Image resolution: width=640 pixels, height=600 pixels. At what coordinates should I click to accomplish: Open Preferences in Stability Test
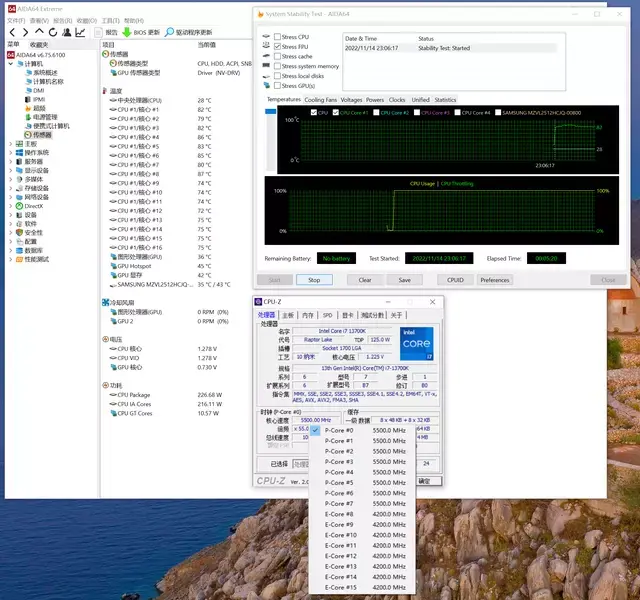(495, 280)
